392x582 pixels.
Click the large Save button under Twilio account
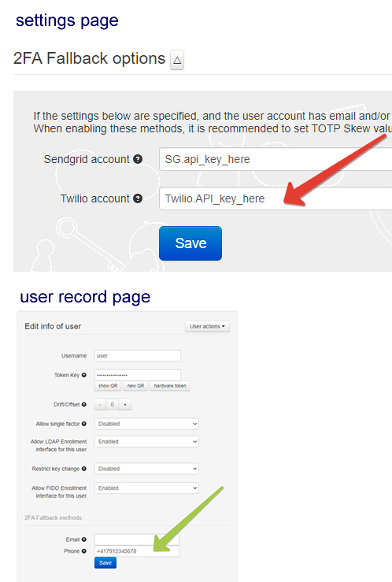190,243
